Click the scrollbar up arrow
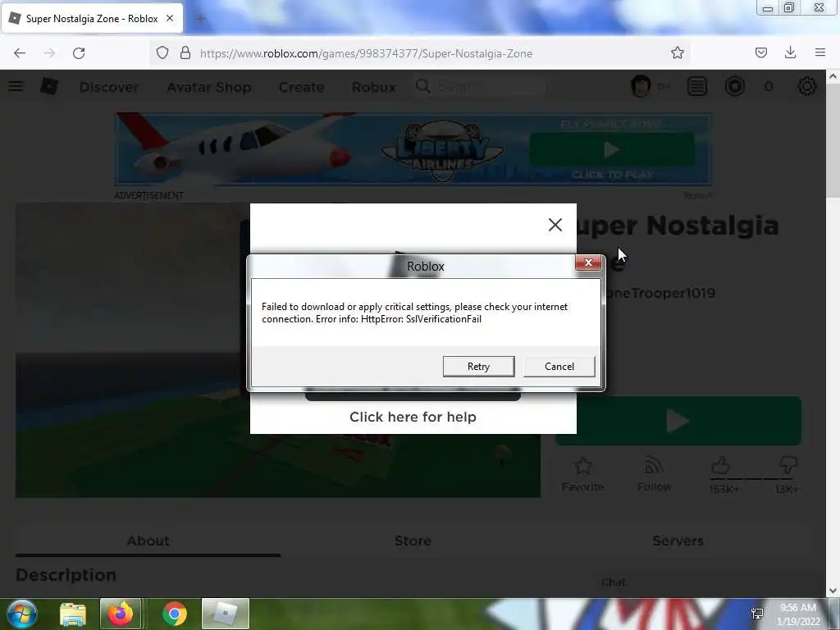This screenshot has height=630, width=840. (x=833, y=76)
